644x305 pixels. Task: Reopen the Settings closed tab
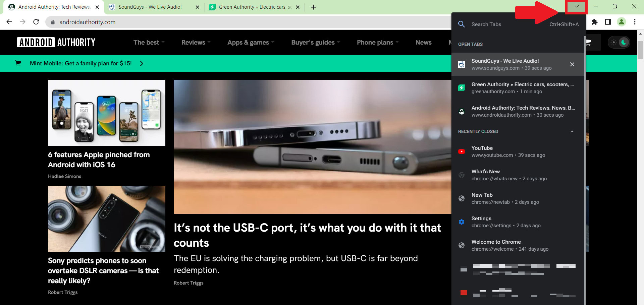(x=518, y=222)
